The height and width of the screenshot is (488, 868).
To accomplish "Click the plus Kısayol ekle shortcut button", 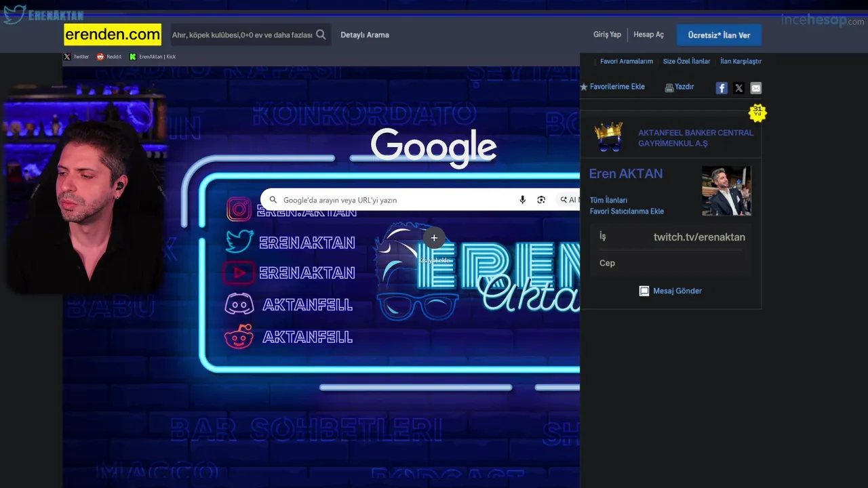I will [434, 238].
